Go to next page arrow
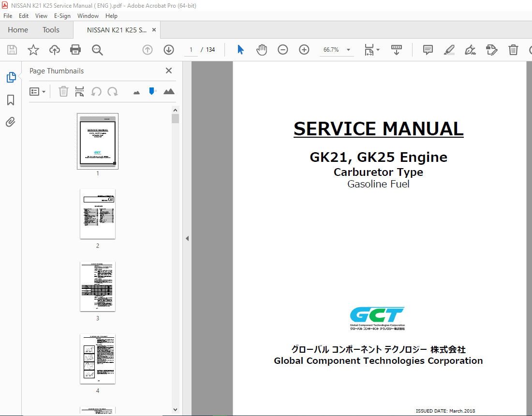This screenshot has width=532, height=416. (x=169, y=50)
